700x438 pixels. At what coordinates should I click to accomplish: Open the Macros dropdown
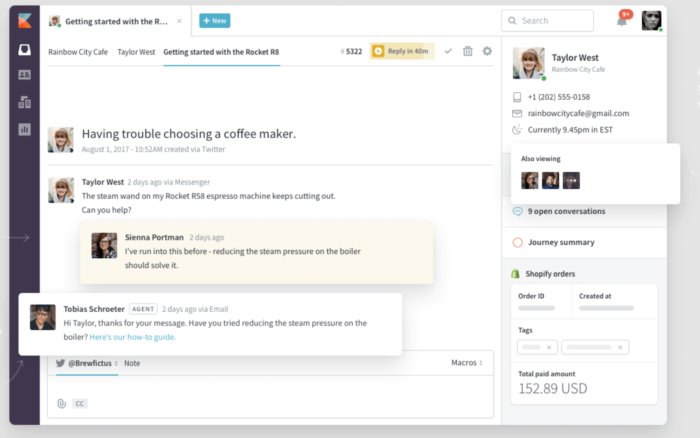point(466,363)
